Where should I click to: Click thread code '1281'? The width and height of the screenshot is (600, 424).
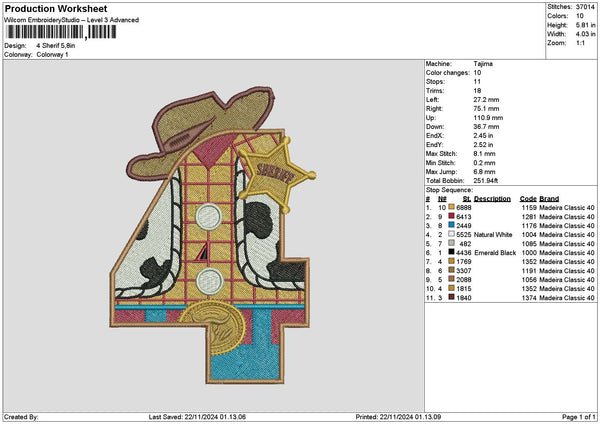click(529, 217)
